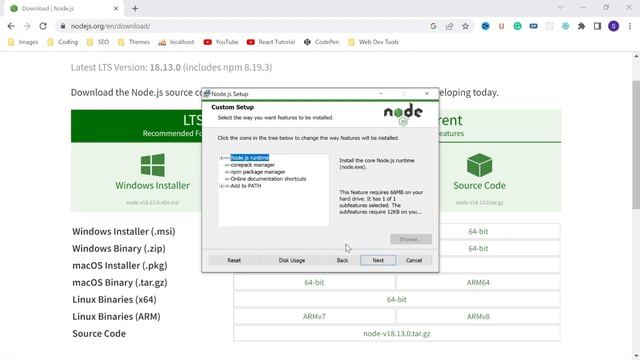Open the install-mode drive icon beside npm package manager
This screenshot has height=360, width=640.
click(227, 172)
